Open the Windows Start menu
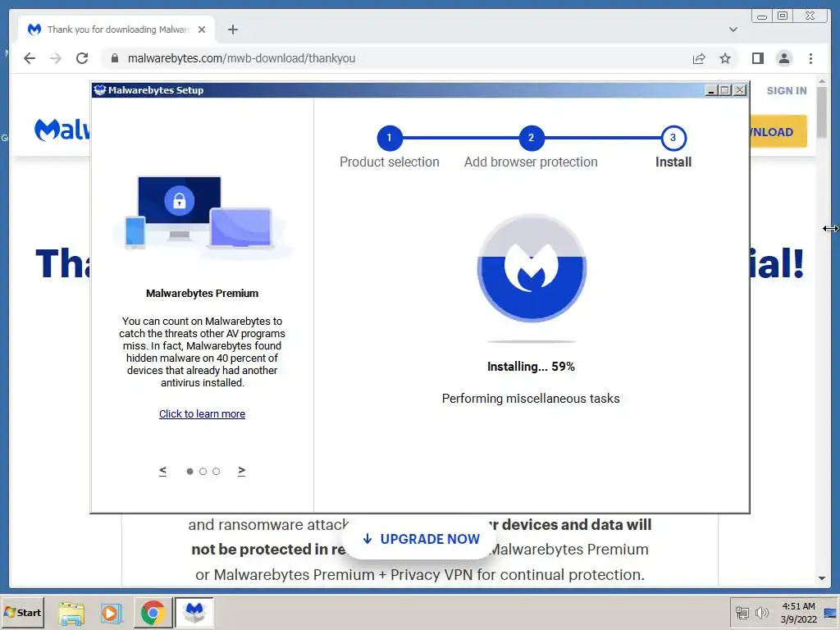 click(22, 612)
